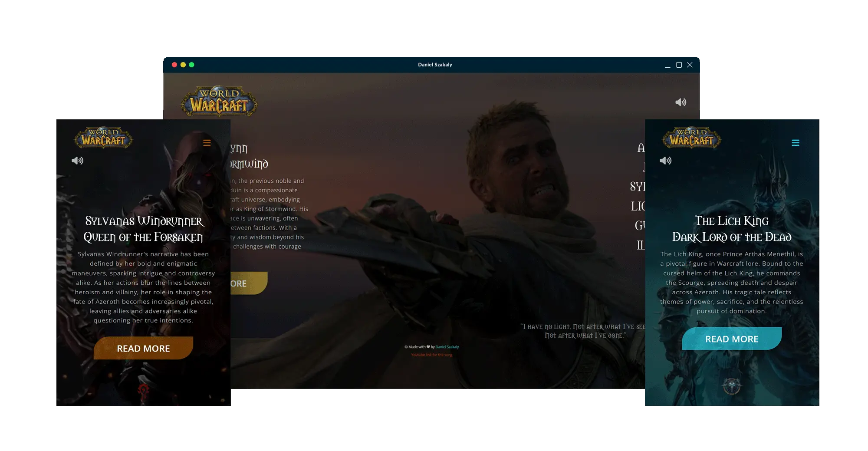This screenshot has width=868, height=451.
Task: Click World of Warcraft logo in center window
Action: (x=219, y=101)
